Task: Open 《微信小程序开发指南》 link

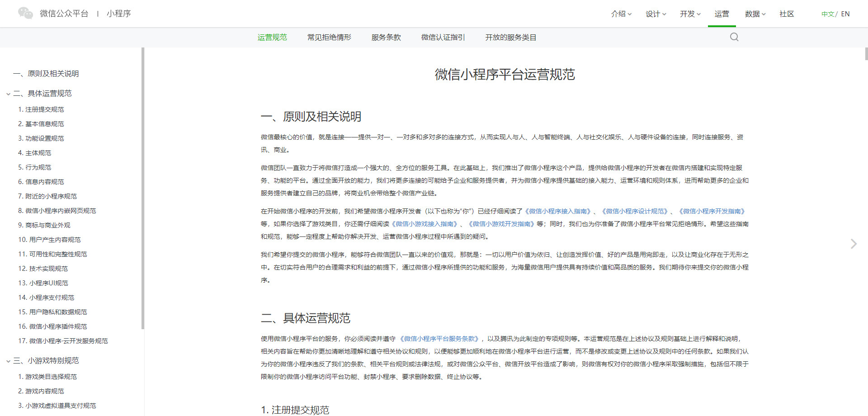Action: pyautogui.click(x=712, y=211)
